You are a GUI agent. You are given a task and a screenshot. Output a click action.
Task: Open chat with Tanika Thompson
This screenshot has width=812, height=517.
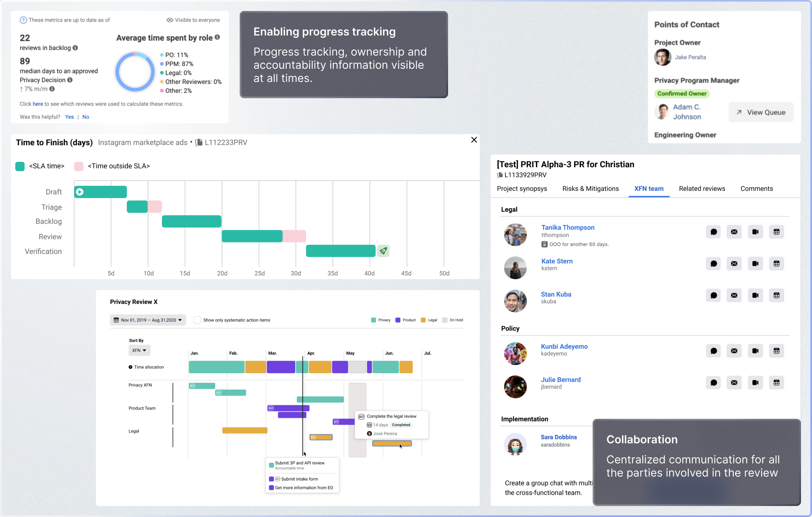coord(713,232)
